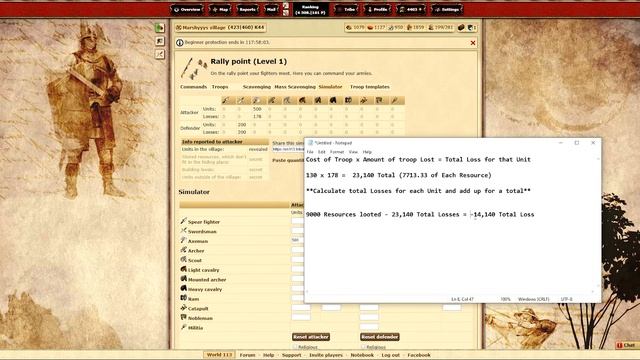Click the Mounted archer icon in Simulator list

tap(183, 279)
